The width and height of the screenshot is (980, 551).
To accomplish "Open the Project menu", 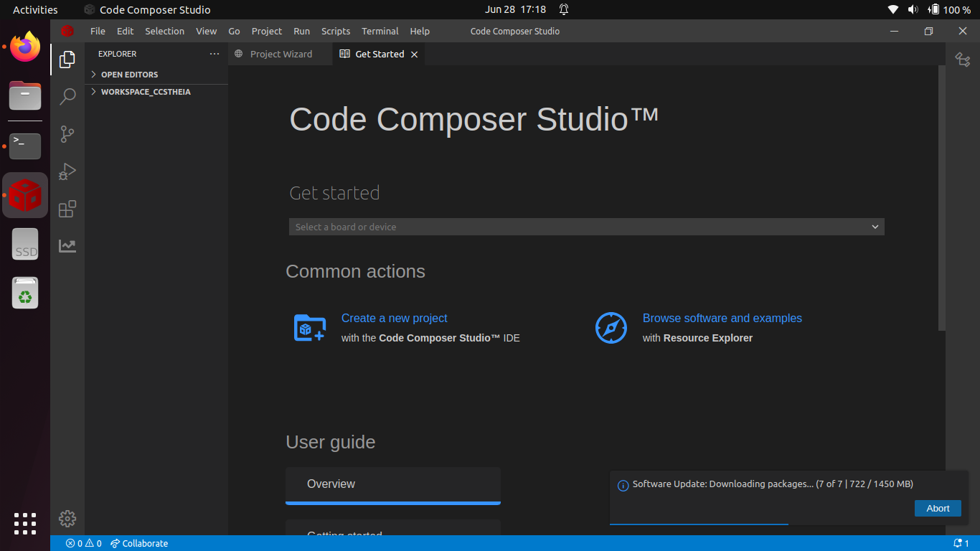I will pyautogui.click(x=267, y=31).
